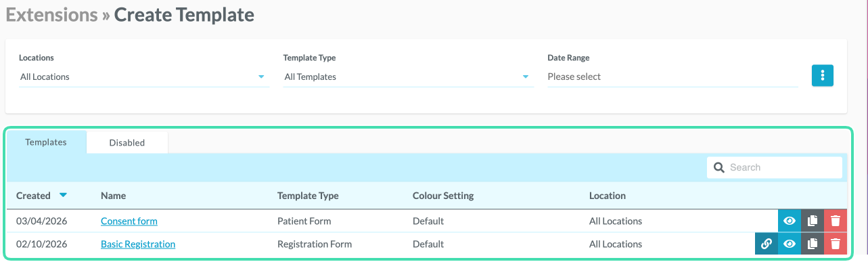
Task: Focus the template Search field
Action: (x=775, y=167)
